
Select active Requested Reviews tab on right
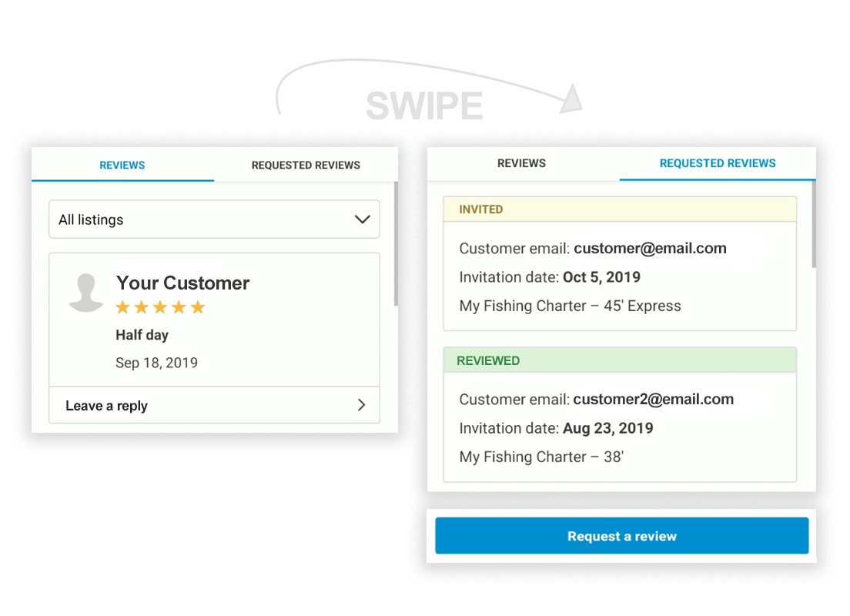coord(717,163)
